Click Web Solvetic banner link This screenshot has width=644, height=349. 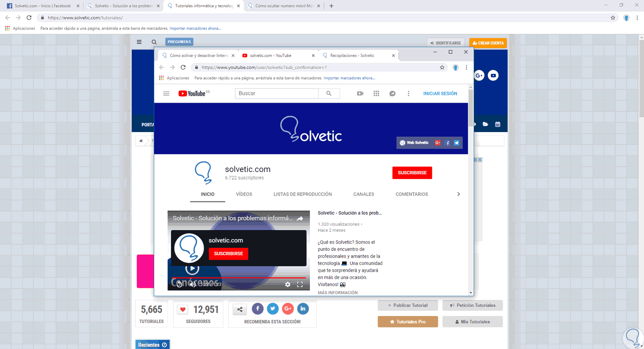pyautogui.click(x=414, y=143)
